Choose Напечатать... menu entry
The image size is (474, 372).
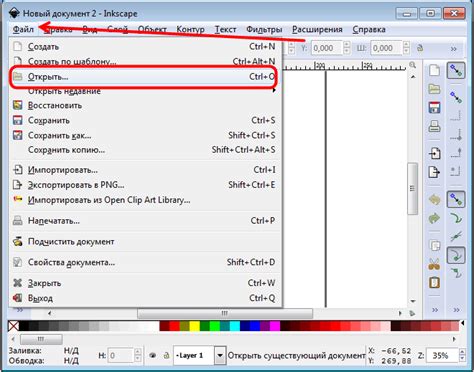coord(145,221)
